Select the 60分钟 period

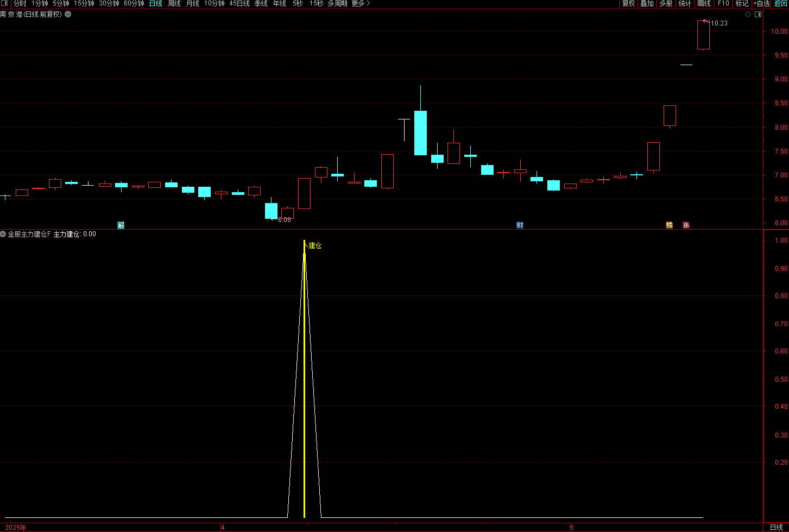[134, 4]
